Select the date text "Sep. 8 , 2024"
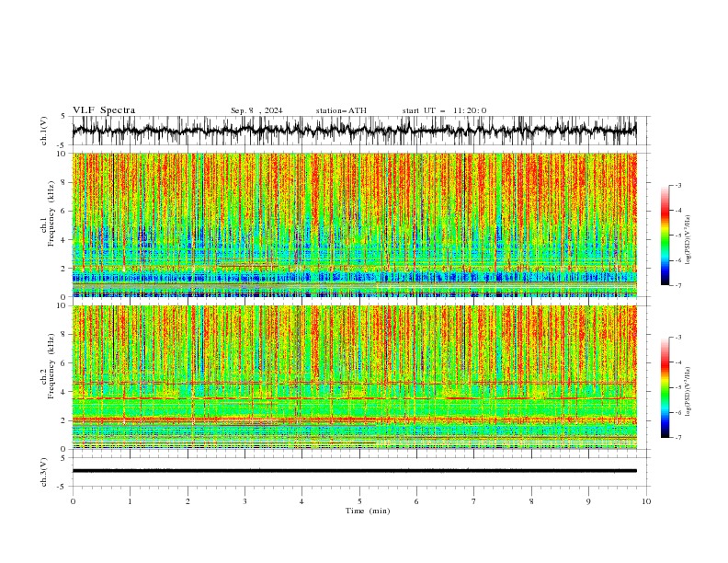The image size is (728, 563). pos(256,110)
